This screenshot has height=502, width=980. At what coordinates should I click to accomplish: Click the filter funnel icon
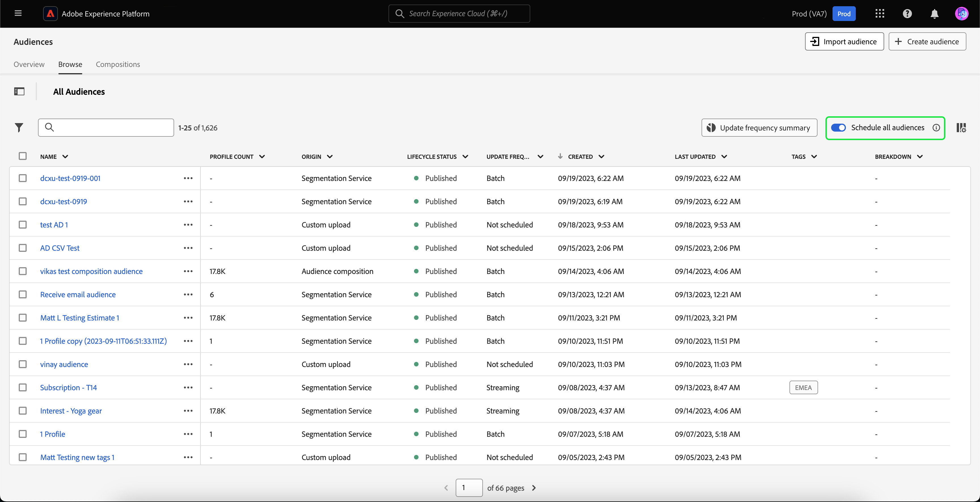pos(19,128)
